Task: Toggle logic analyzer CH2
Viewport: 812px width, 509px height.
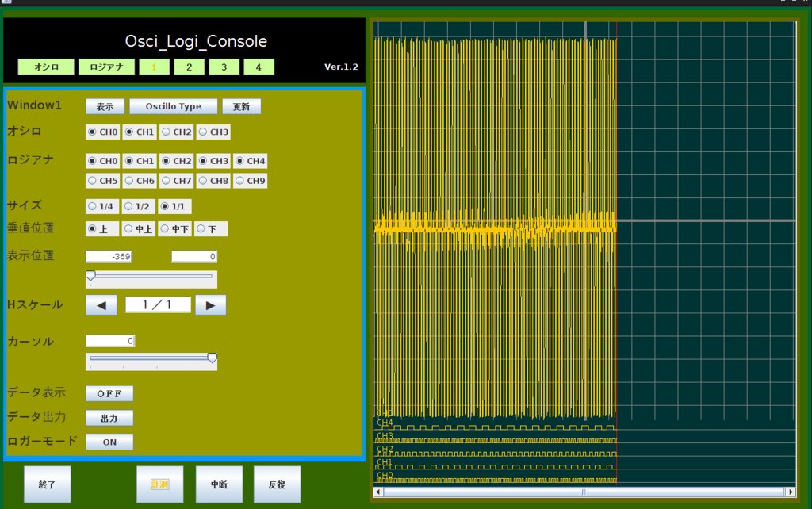Action: pos(177,161)
